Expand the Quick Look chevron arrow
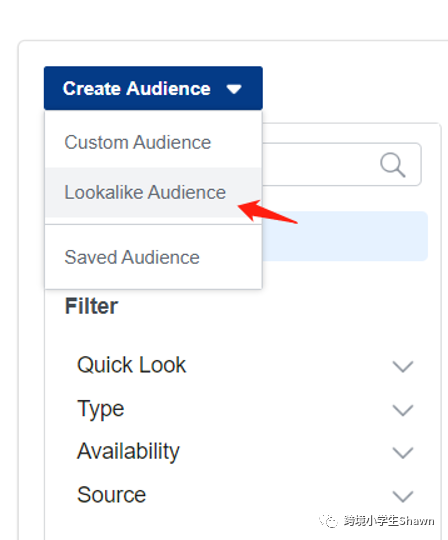 (403, 366)
